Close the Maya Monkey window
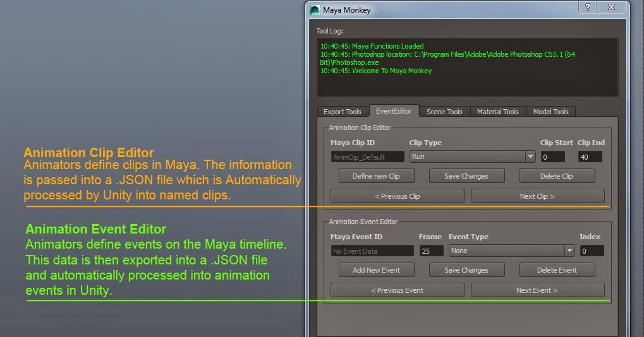The height and width of the screenshot is (337, 644). tap(611, 7)
